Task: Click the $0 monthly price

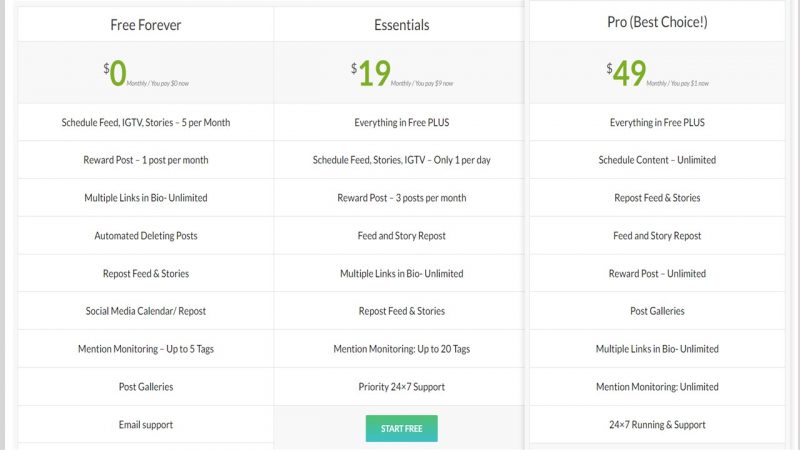Action: tap(145, 73)
